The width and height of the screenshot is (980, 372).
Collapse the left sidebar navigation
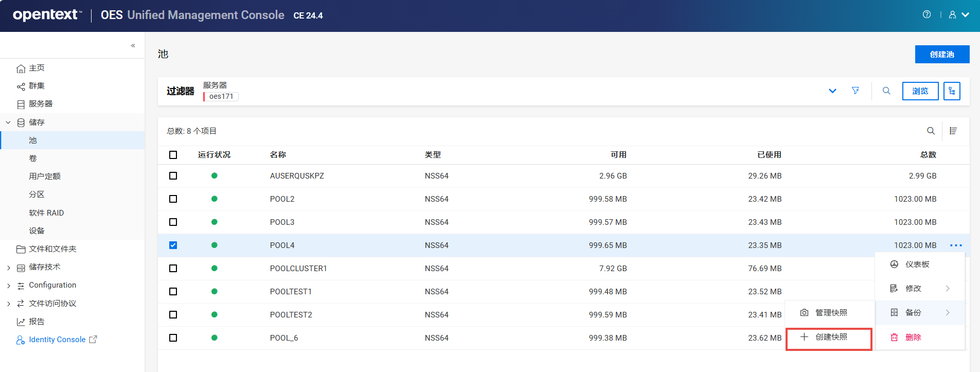133,45
